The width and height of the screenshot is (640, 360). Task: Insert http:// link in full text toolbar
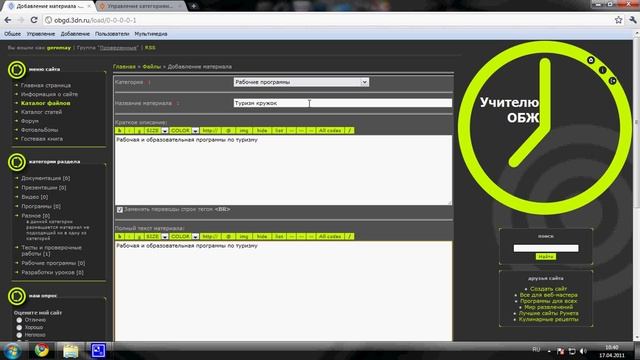[x=210, y=237]
